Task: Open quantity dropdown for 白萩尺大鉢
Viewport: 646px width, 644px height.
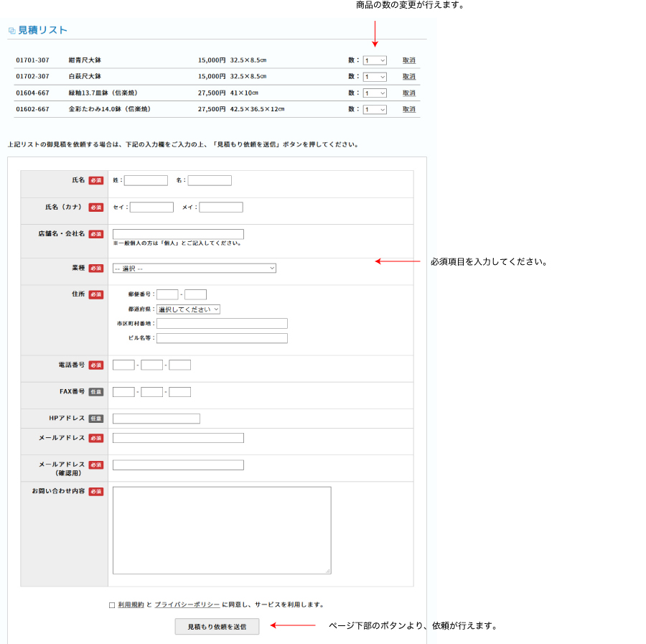Action: pyautogui.click(x=375, y=77)
